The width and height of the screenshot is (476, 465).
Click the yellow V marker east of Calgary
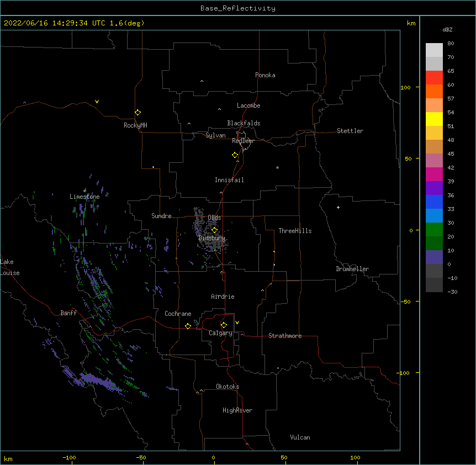(237, 323)
